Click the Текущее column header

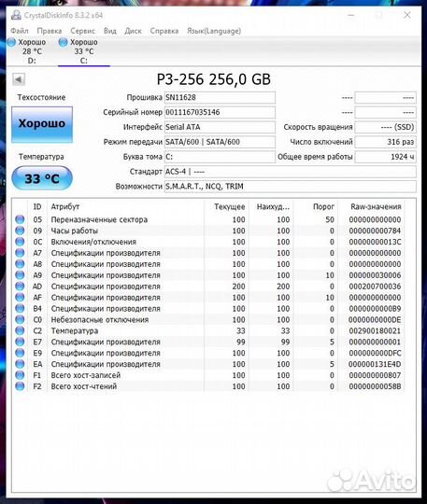226,206
